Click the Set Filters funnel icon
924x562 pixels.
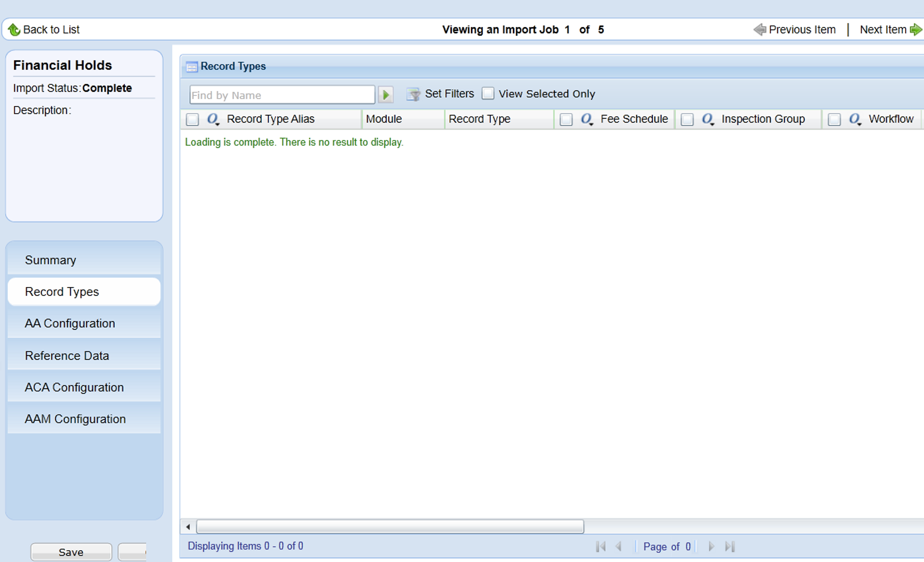coord(413,94)
